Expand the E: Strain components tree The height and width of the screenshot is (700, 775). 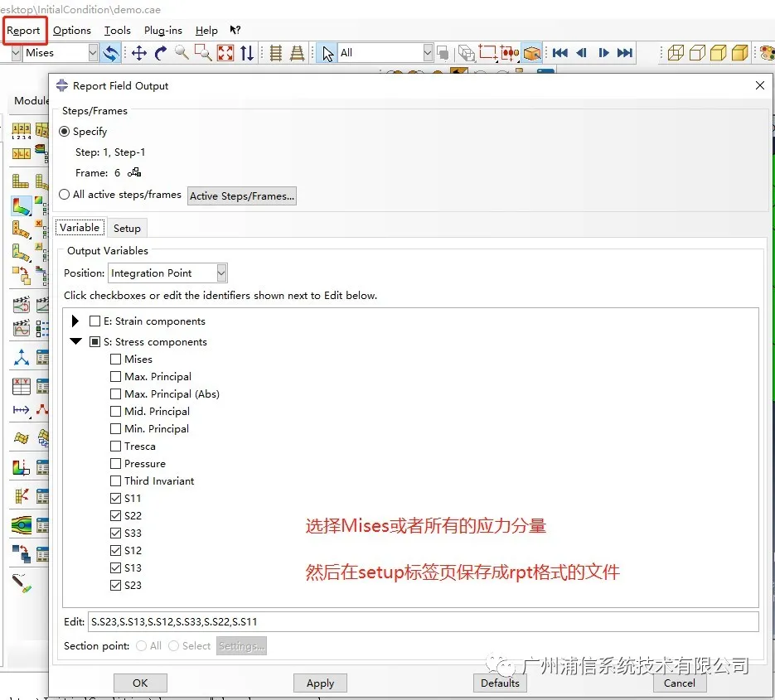click(75, 321)
